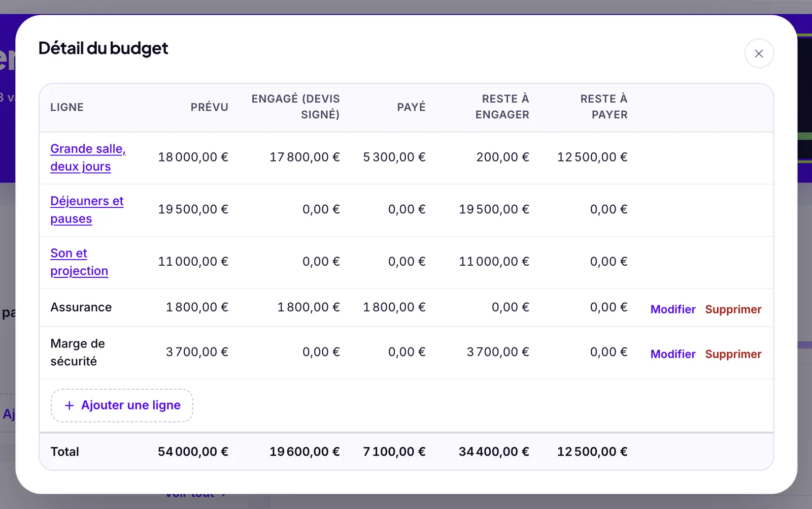
Task: Open the Déjeuners et pauses link
Action: pyautogui.click(x=87, y=210)
